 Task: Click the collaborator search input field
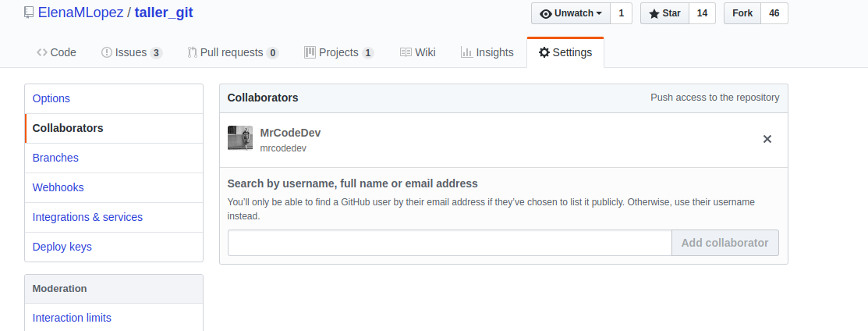click(x=449, y=243)
